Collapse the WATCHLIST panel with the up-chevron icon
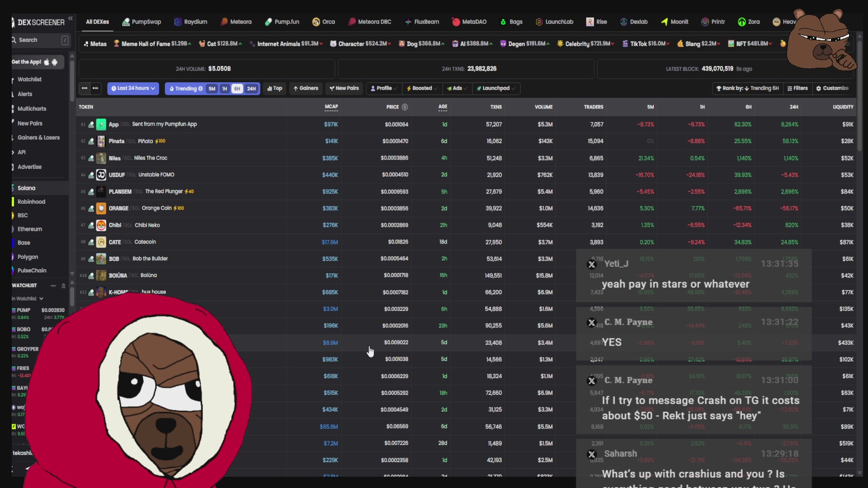Image resolution: width=868 pixels, height=488 pixels. pos(64,286)
